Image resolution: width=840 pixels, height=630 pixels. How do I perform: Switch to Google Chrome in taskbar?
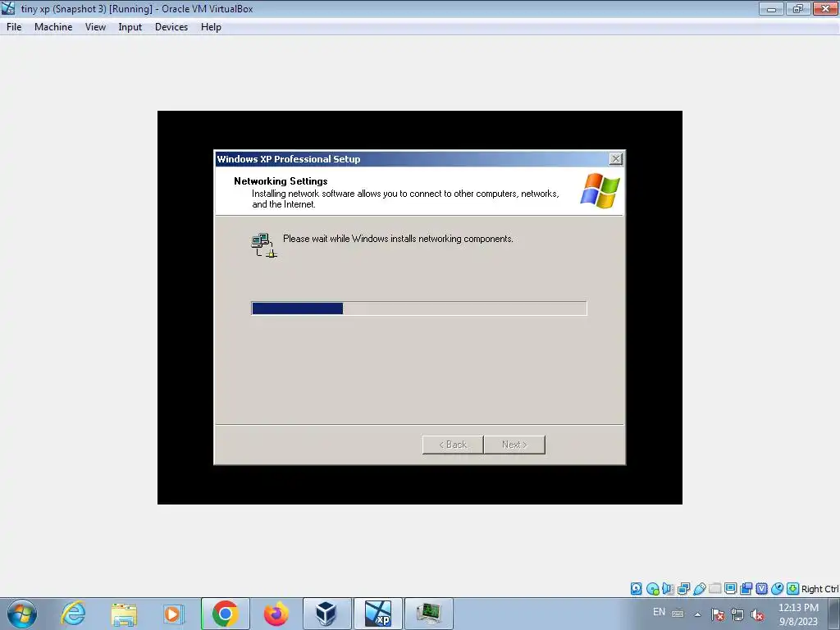click(x=225, y=614)
